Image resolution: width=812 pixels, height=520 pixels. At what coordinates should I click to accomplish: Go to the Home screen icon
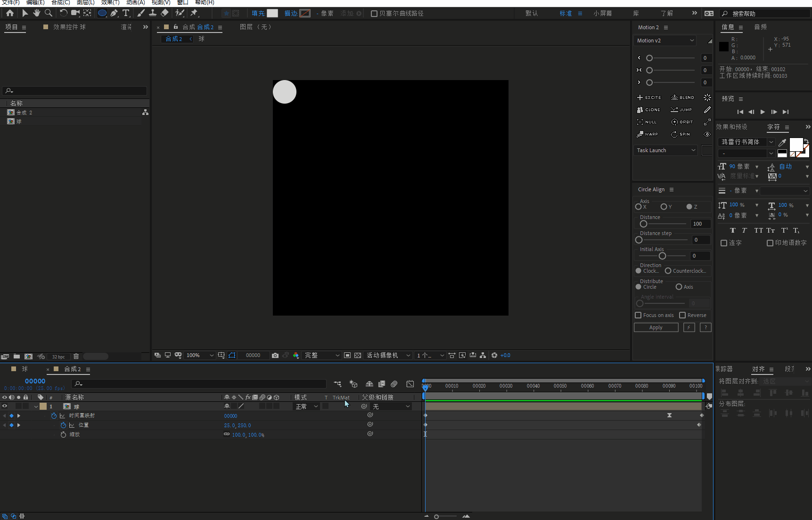point(10,13)
